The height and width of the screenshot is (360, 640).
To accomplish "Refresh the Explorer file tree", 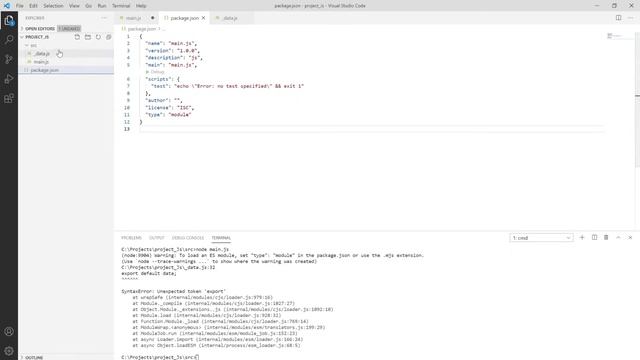I will (x=98, y=37).
